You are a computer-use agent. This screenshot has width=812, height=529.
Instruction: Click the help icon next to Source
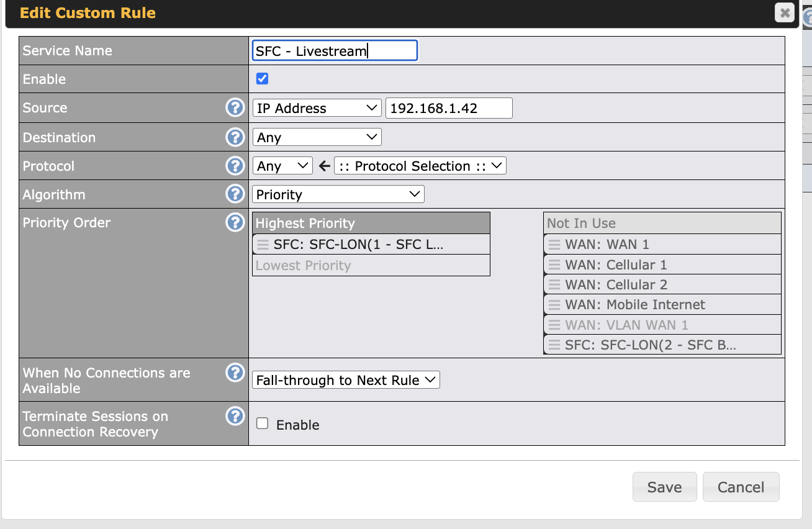click(x=235, y=108)
